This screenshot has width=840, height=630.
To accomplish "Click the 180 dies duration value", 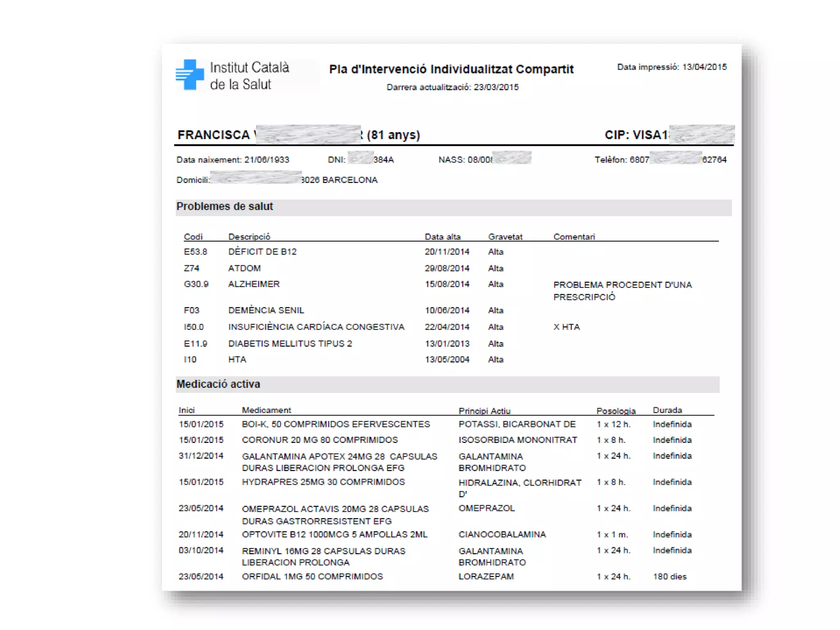I will point(669,576).
